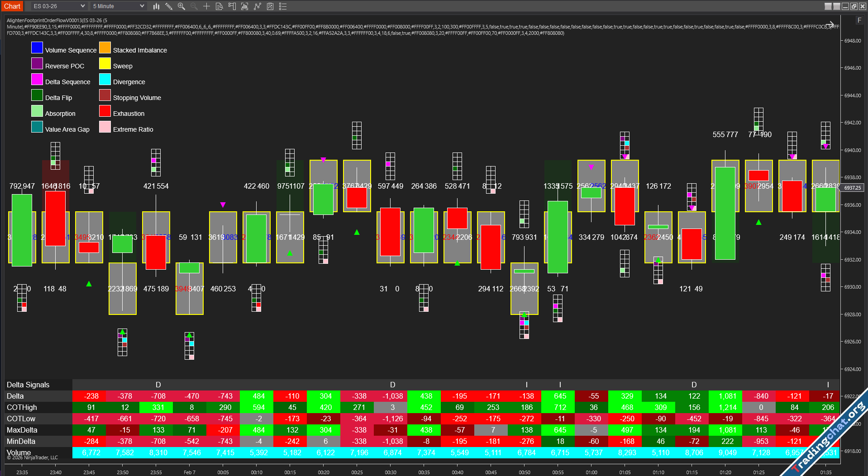This screenshot has height=476, width=868.
Task: Expand the 5 Minute interval dropdown
Action: pos(118,6)
